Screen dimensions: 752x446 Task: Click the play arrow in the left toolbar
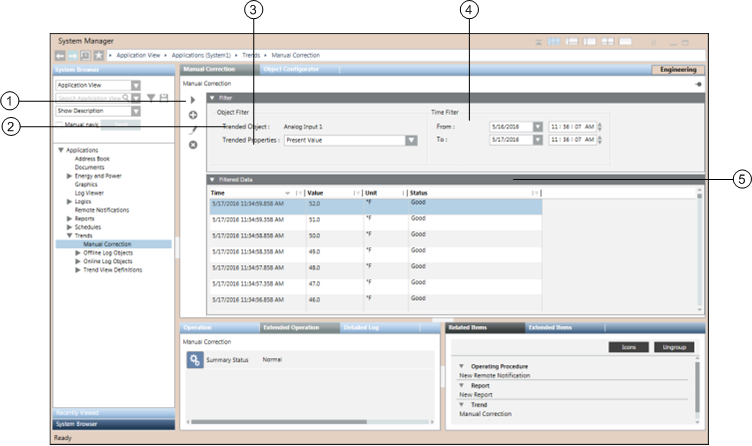click(x=192, y=100)
